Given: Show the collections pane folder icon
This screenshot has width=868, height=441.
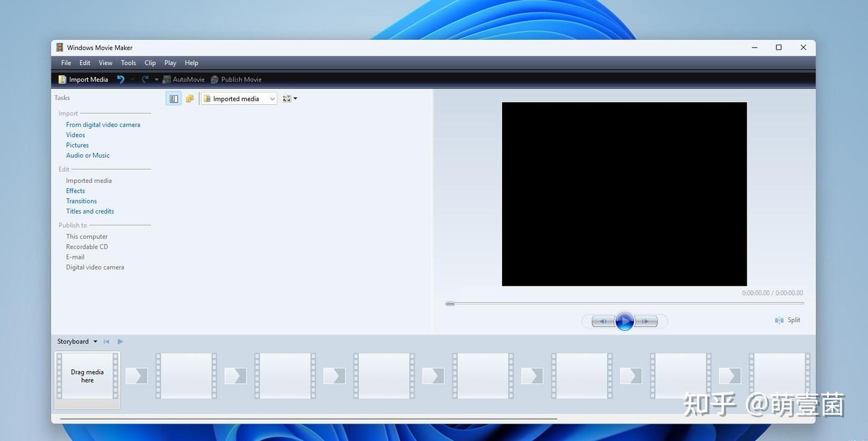Looking at the screenshot, I should click(x=190, y=99).
